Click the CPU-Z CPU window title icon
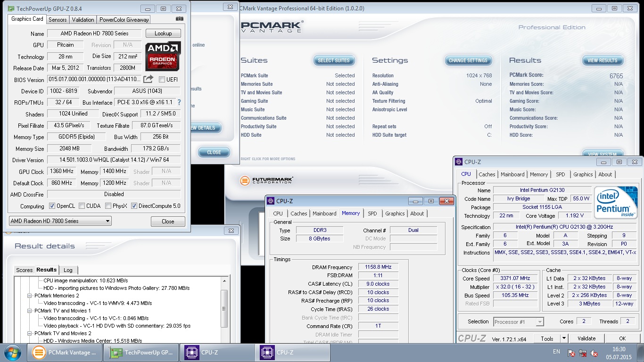644x362 pixels. 459,162
